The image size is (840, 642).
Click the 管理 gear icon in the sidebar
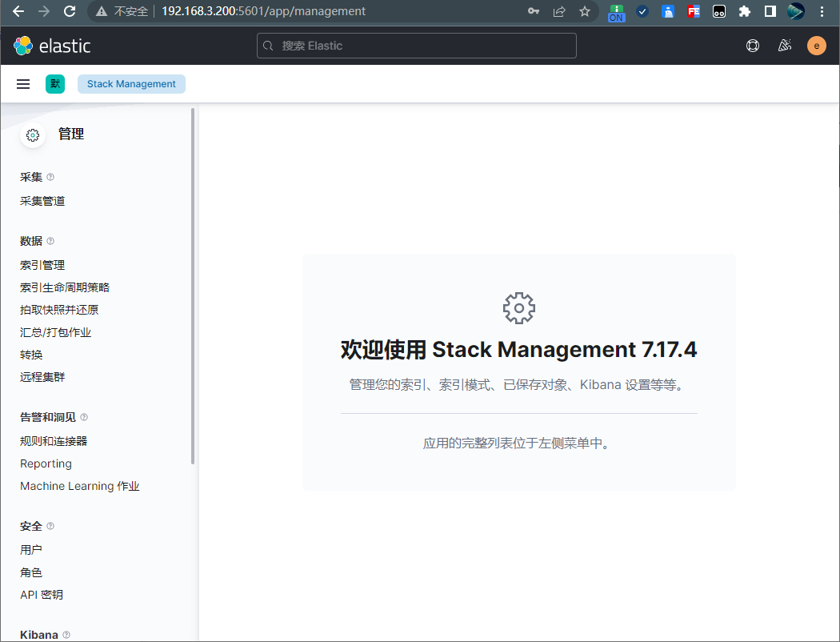(x=32, y=134)
